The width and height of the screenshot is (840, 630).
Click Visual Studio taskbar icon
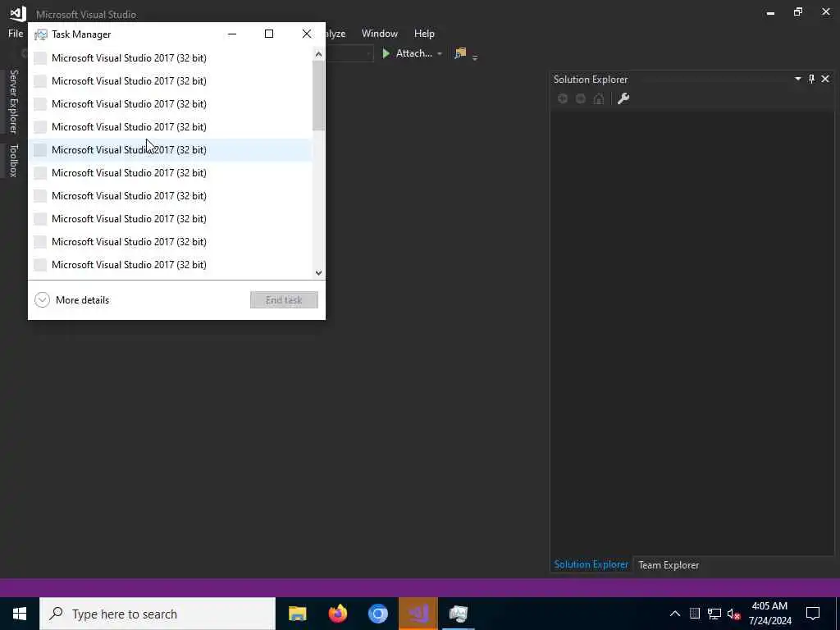(418, 614)
